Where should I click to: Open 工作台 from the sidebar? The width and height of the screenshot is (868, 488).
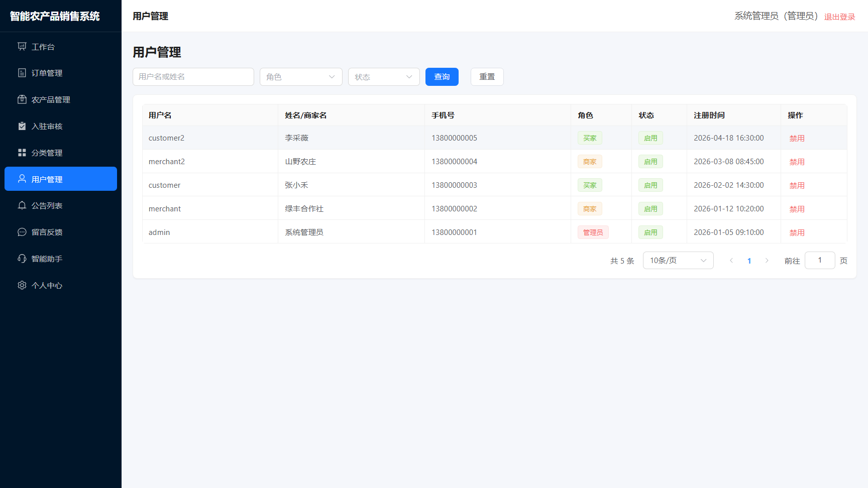click(x=61, y=47)
